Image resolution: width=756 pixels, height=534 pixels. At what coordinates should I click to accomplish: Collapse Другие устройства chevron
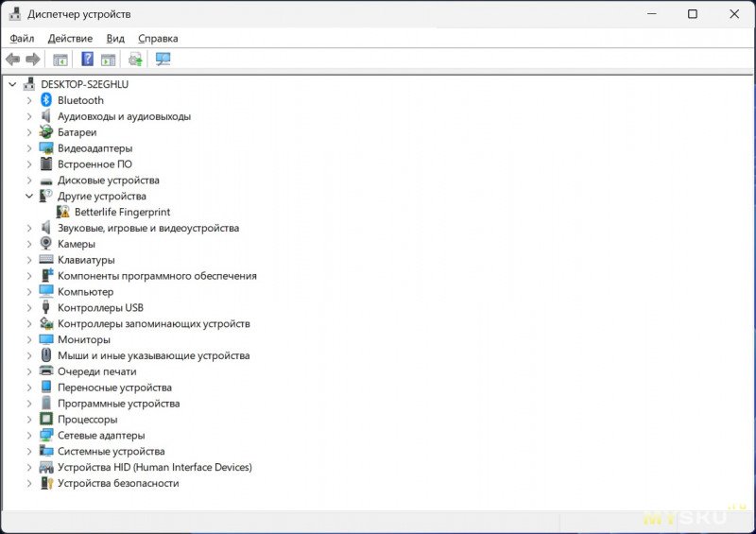29,196
